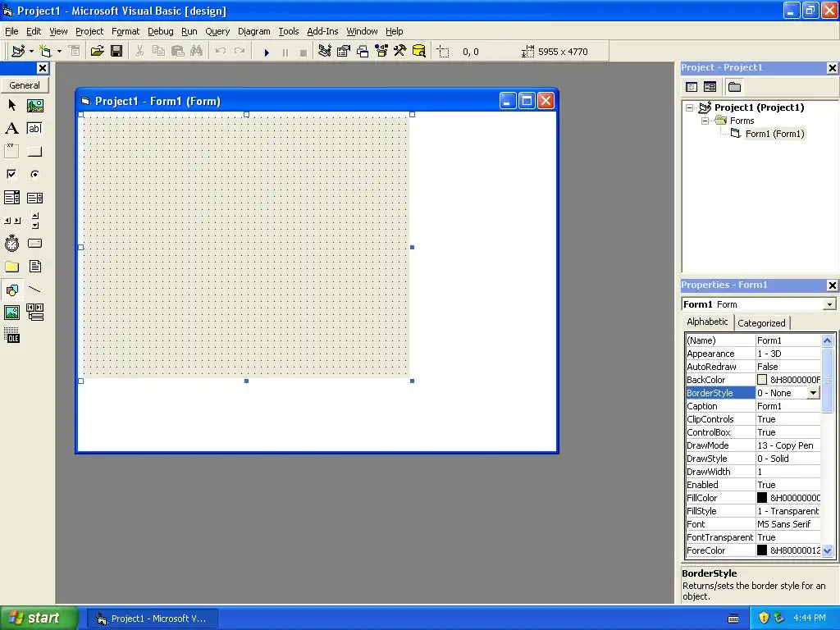Select the Timer control tool
This screenshot has height=630, width=840.
pos(11,244)
